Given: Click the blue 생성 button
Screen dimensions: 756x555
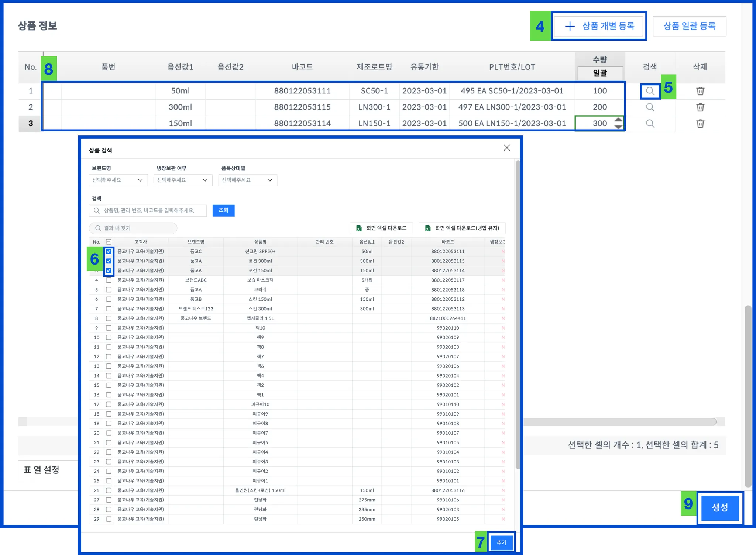Looking at the screenshot, I should pos(719,507).
